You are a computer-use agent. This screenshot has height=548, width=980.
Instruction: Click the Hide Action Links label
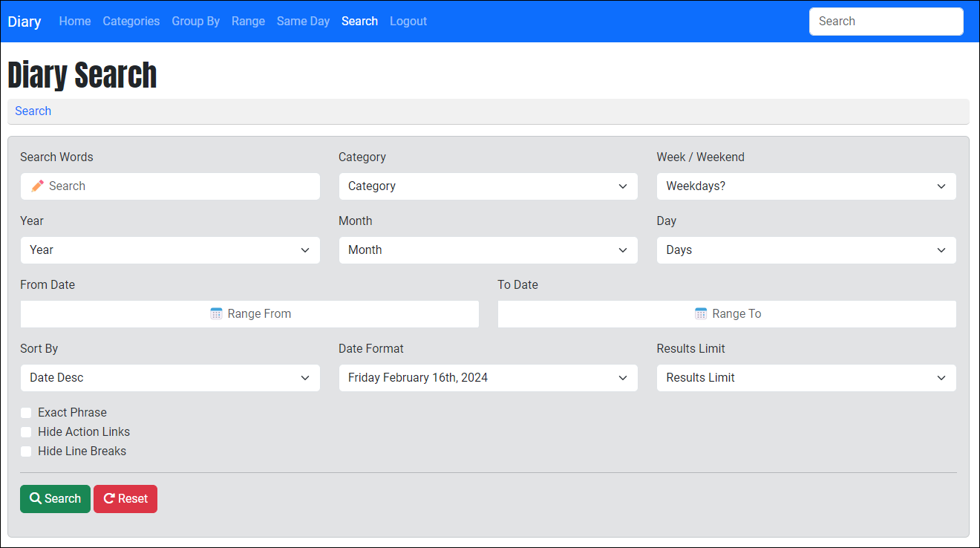click(x=84, y=432)
